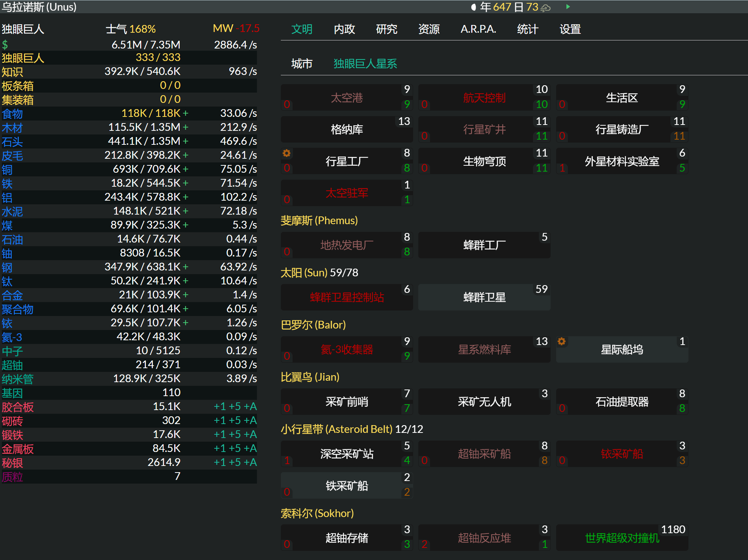Build another 蜂群工厂
The height and width of the screenshot is (560, 748).
point(484,245)
